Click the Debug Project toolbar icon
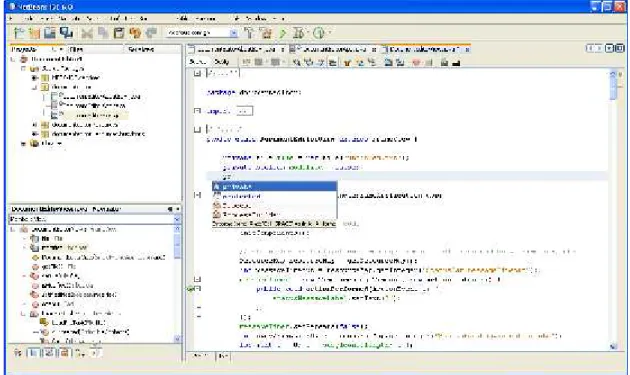The width and height of the screenshot is (630, 375). [x=299, y=33]
